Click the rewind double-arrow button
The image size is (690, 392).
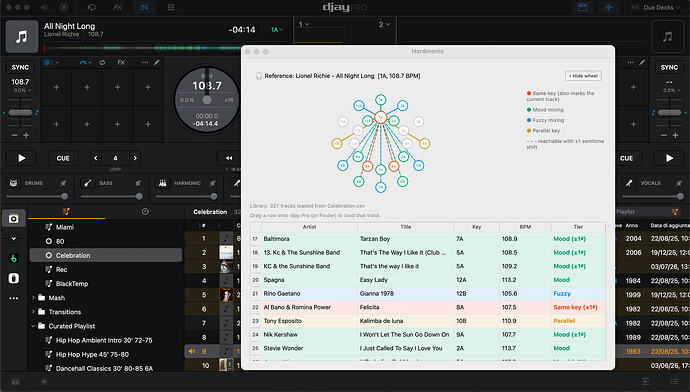pyautogui.click(x=229, y=158)
